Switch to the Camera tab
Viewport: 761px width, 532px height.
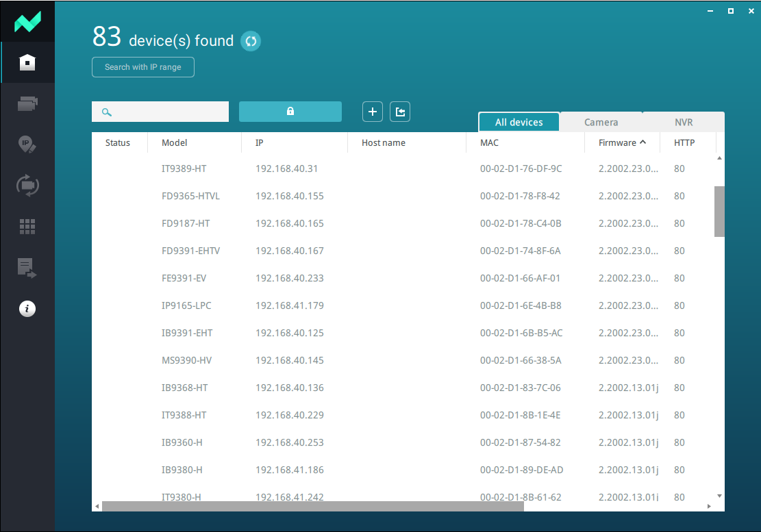[601, 121]
